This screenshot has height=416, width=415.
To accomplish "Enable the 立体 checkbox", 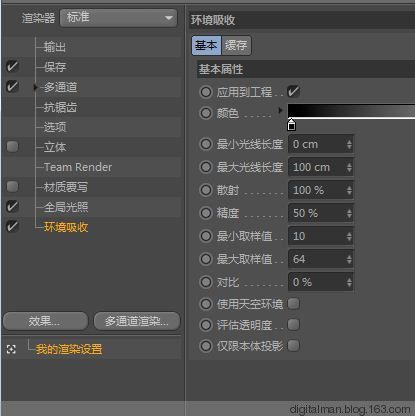I will (12, 147).
